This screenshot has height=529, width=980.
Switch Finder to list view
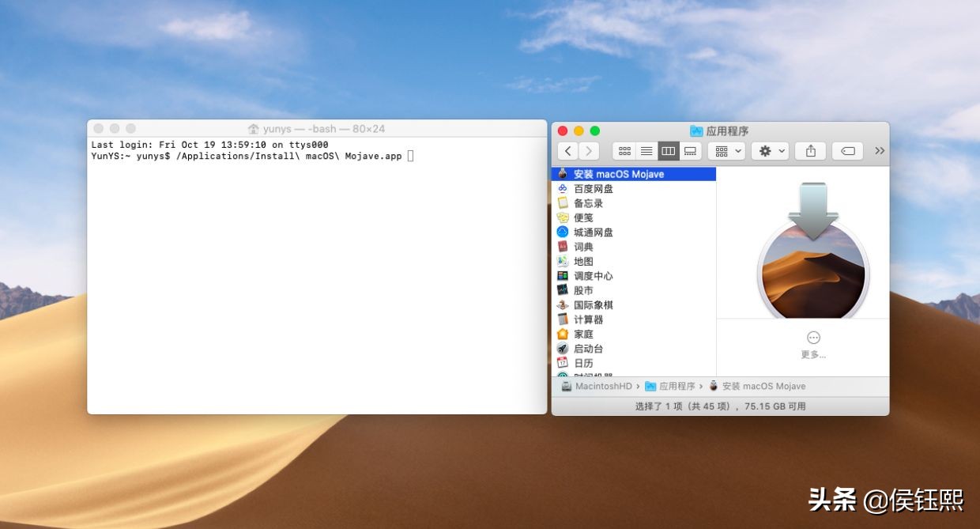646,150
